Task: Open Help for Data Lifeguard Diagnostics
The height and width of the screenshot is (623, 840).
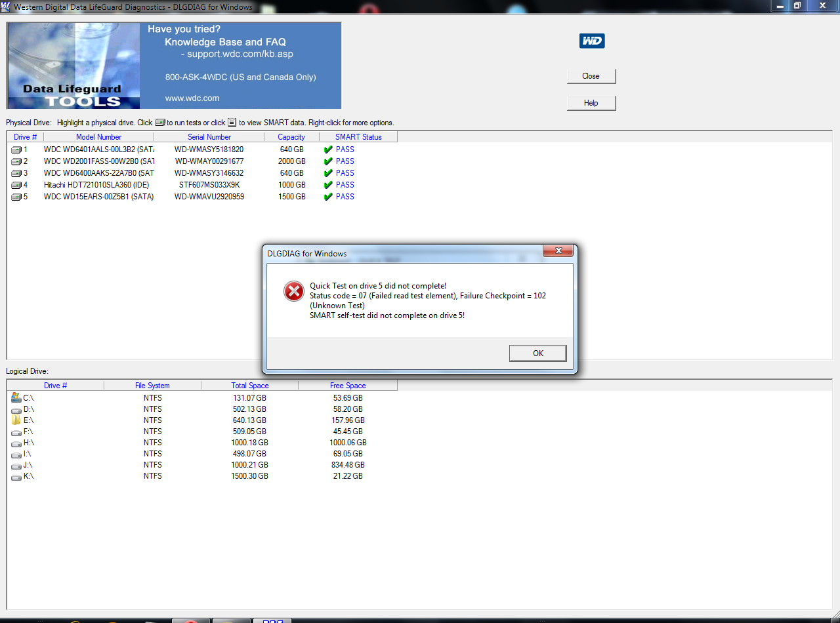Action: [591, 103]
